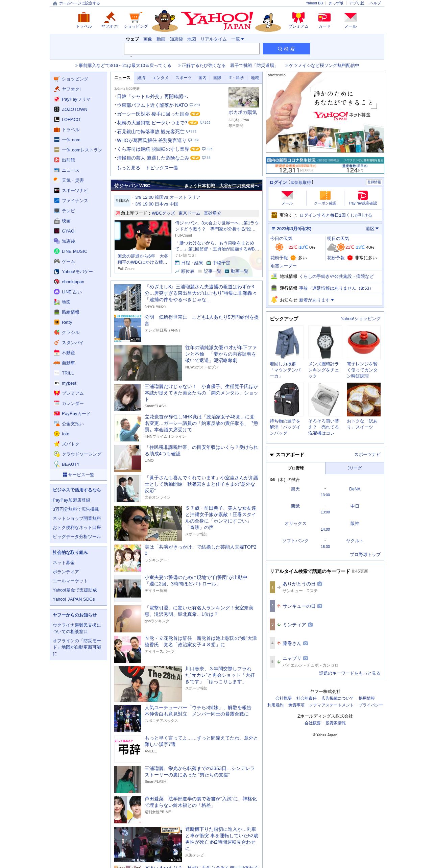
Task: Open the Mail envelope icon in header
Action: tap(351, 18)
